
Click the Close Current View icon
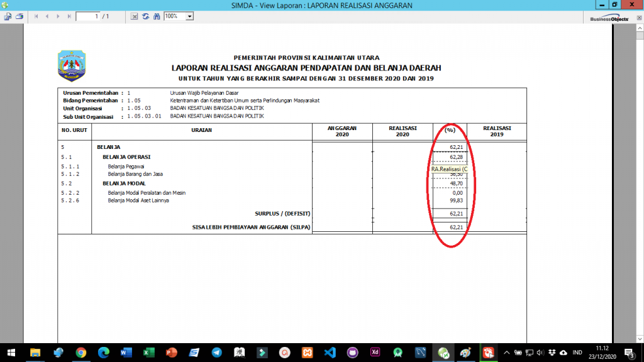click(135, 16)
